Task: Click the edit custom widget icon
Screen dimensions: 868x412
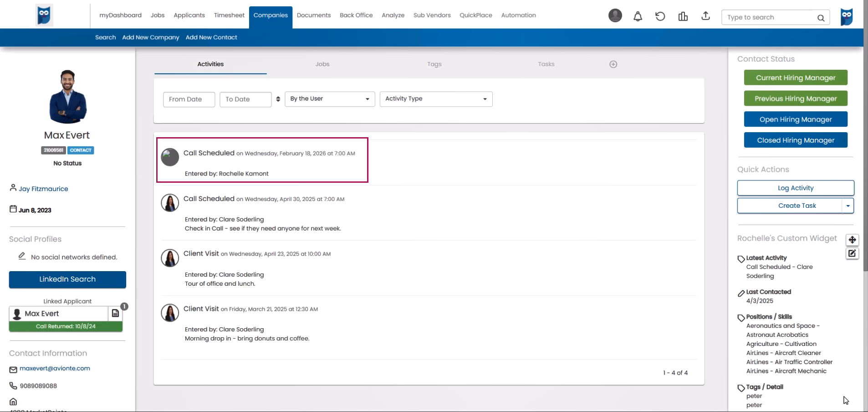Action: tap(852, 253)
